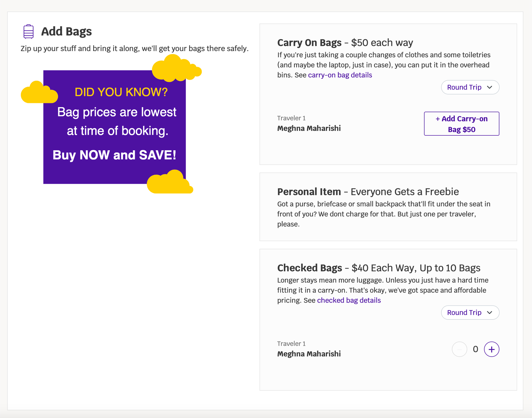Open the Round Trip dropdown in Checked Bags
This screenshot has height=418, width=532.
[x=470, y=313]
